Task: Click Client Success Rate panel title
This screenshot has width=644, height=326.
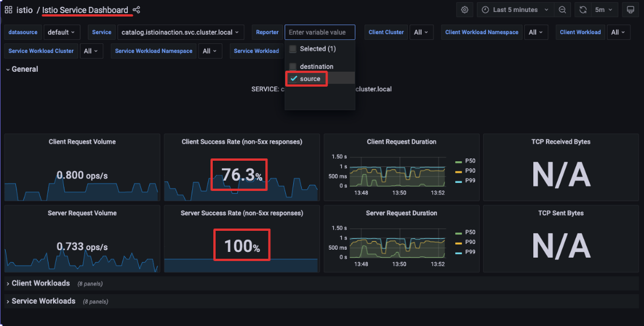Action: click(242, 142)
